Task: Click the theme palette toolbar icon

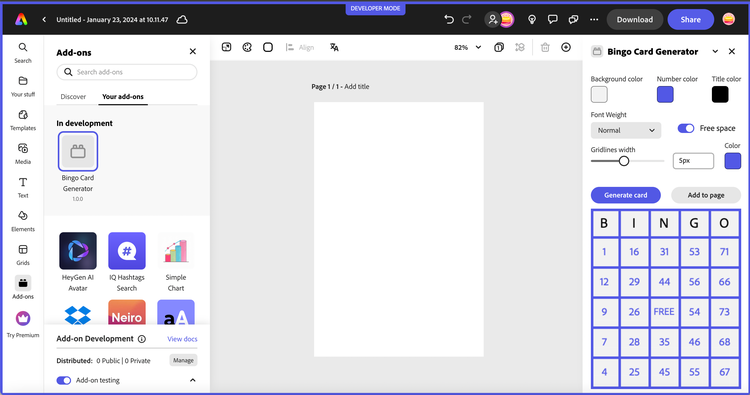Action: (x=247, y=47)
